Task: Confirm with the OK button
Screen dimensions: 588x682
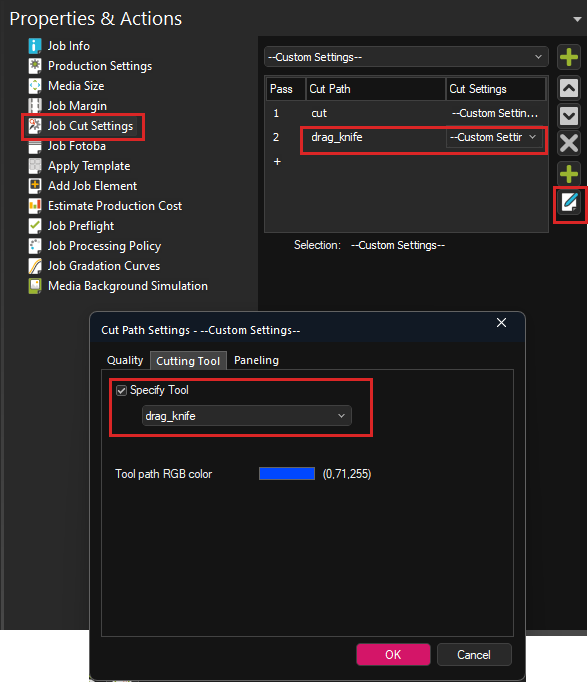Action: coord(393,655)
